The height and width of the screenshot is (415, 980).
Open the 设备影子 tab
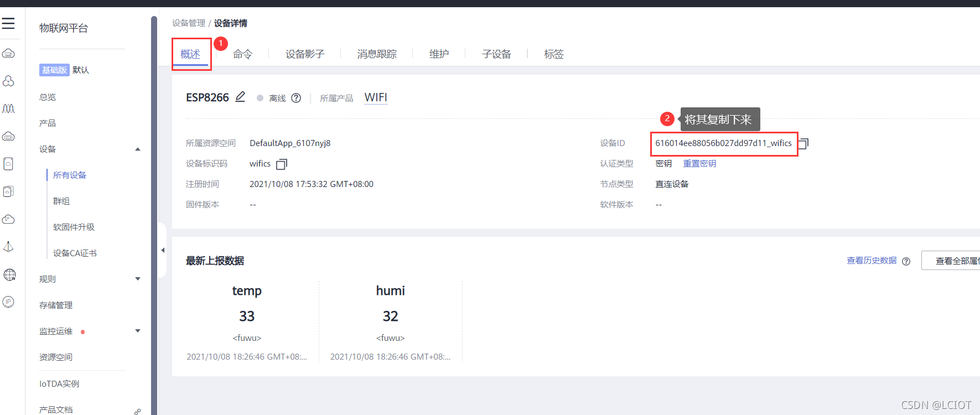[x=305, y=54]
